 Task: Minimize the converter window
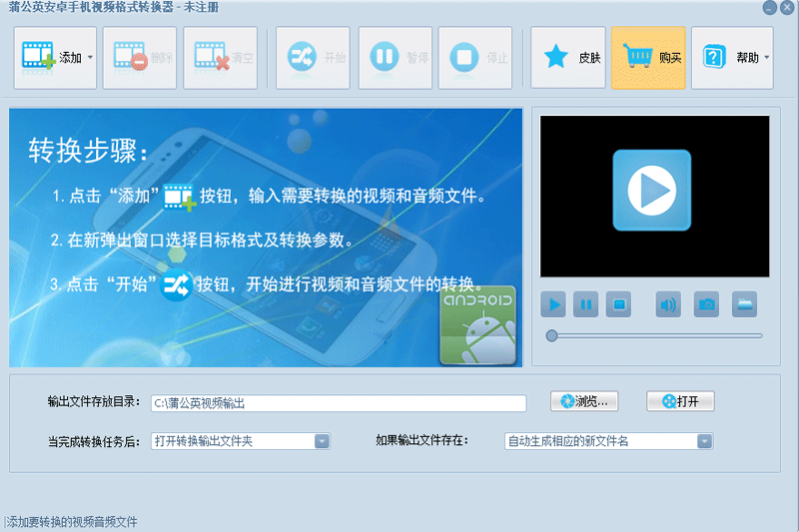tap(769, 7)
